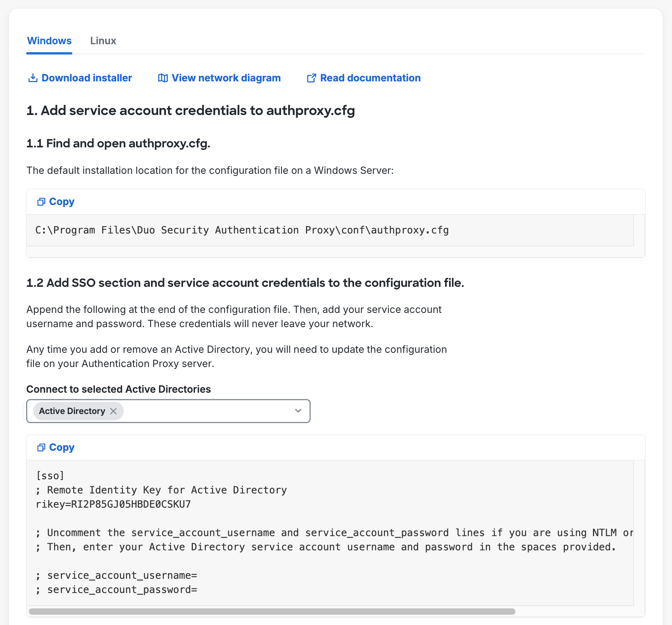
Task: Open Read documentation
Action: [x=371, y=78]
